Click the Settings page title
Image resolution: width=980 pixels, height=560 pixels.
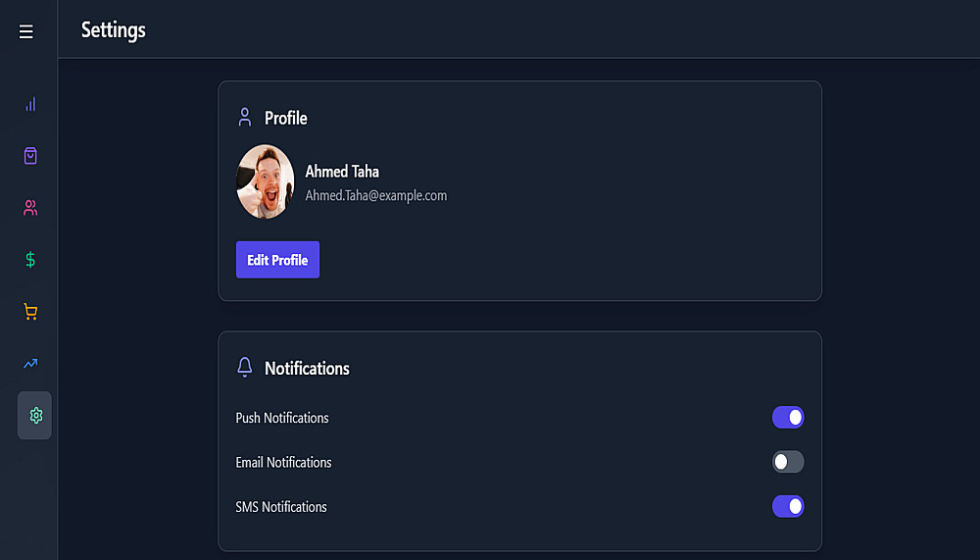tap(114, 30)
